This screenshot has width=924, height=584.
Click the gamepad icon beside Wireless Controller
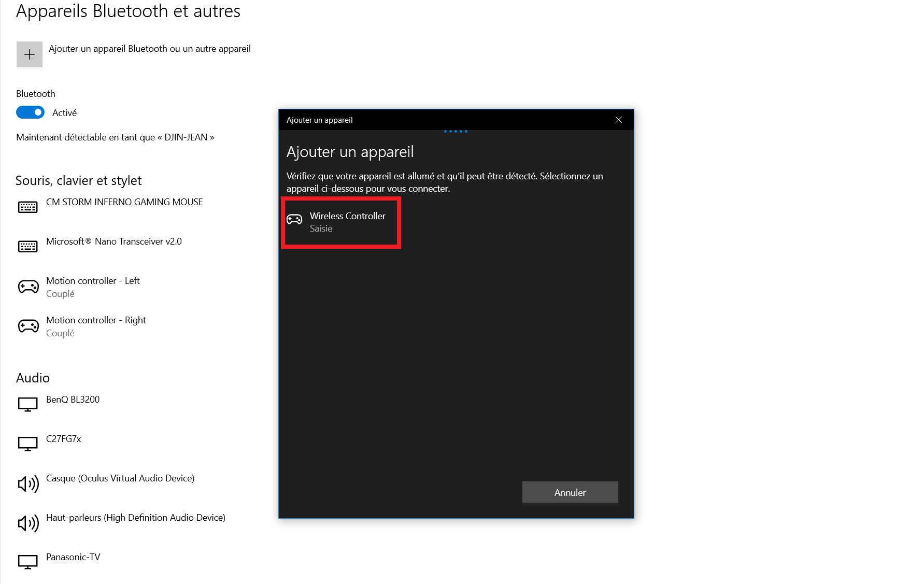click(x=294, y=219)
